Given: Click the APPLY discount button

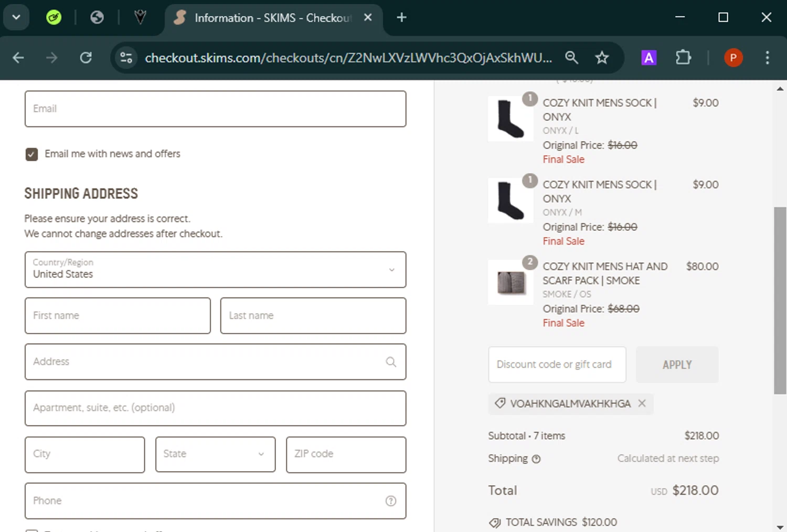Looking at the screenshot, I should [x=677, y=365].
